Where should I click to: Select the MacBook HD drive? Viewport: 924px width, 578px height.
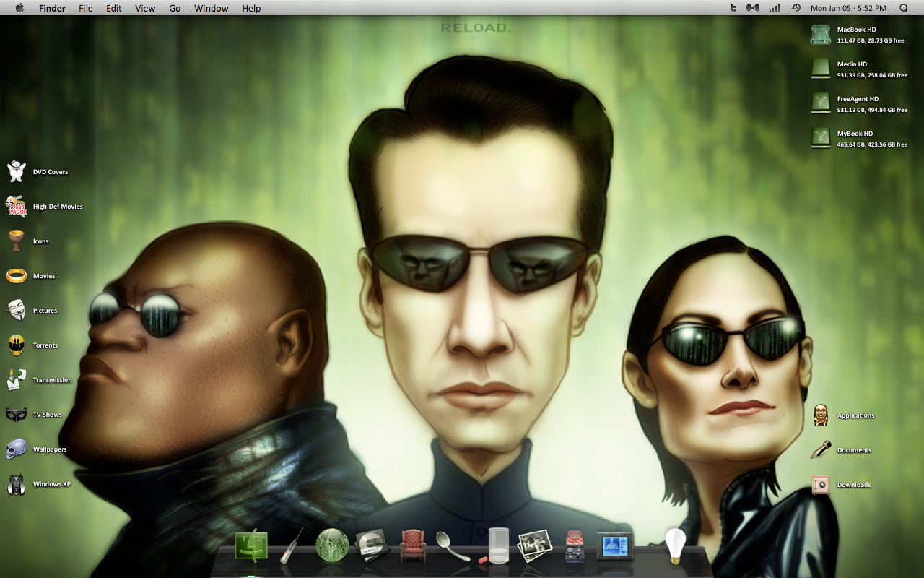[x=821, y=34]
